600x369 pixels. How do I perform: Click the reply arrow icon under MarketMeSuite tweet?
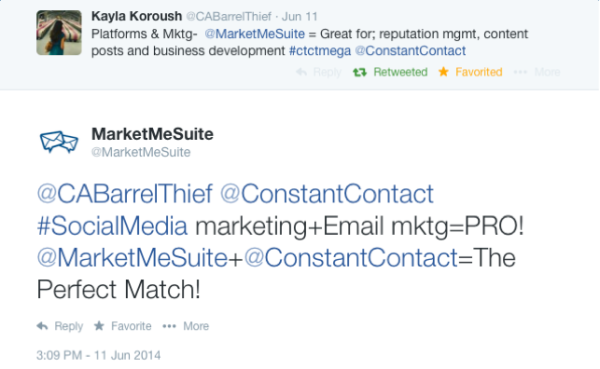click(x=42, y=326)
